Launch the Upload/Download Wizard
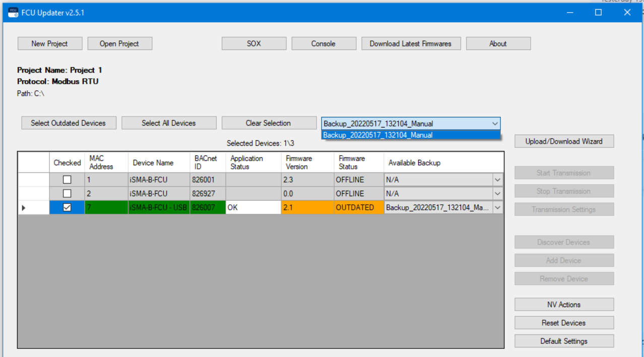Viewport: 644px width, 357px height. (564, 141)
